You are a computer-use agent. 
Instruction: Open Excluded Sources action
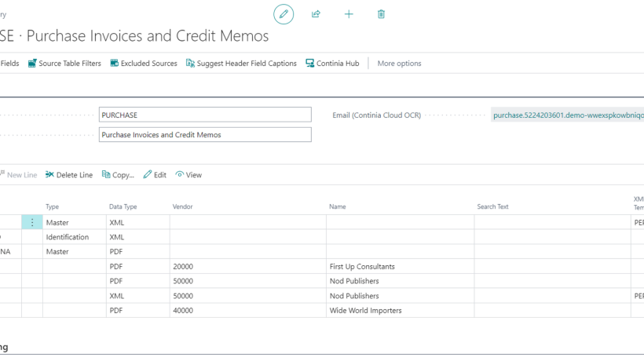point(144,64)
